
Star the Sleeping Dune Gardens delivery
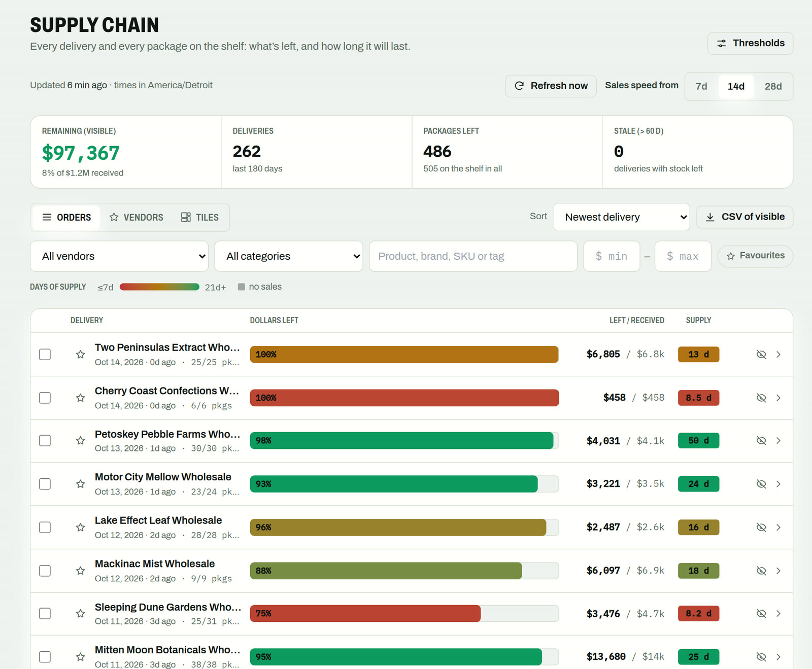pos(80,614)
